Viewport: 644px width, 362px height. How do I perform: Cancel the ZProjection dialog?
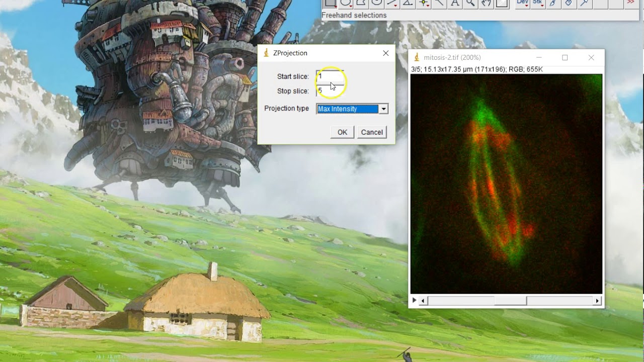[x=372, y=132]
